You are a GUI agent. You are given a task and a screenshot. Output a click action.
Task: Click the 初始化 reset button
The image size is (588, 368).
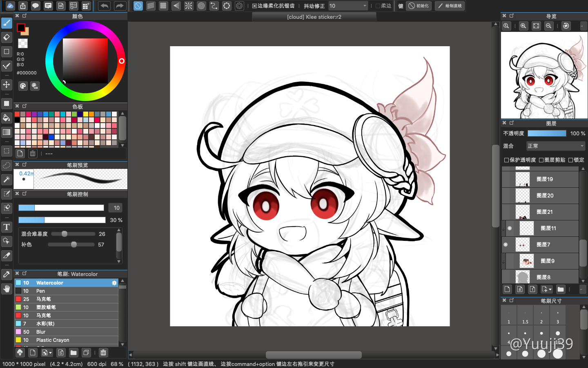tap(419, 6)
